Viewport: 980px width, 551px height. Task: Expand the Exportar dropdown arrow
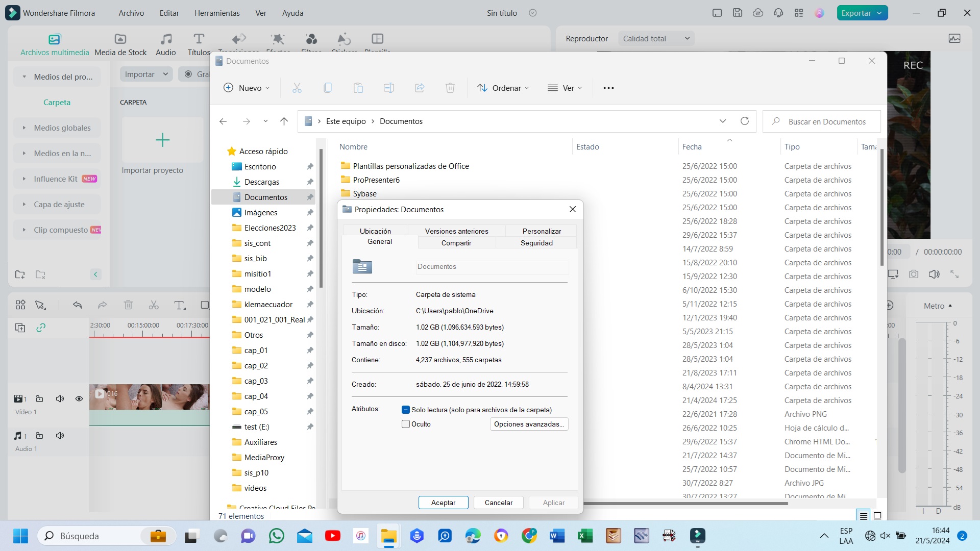click(879, 13)
